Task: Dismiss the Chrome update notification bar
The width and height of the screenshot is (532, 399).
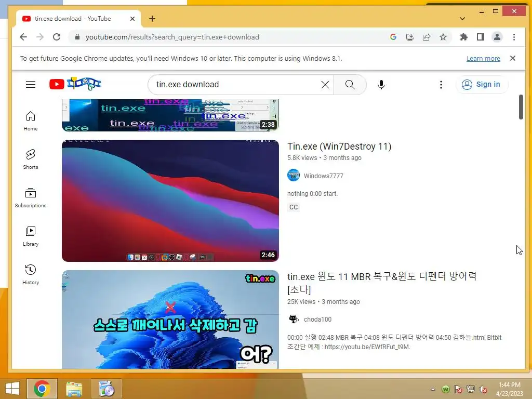Action: click(513, 58)
